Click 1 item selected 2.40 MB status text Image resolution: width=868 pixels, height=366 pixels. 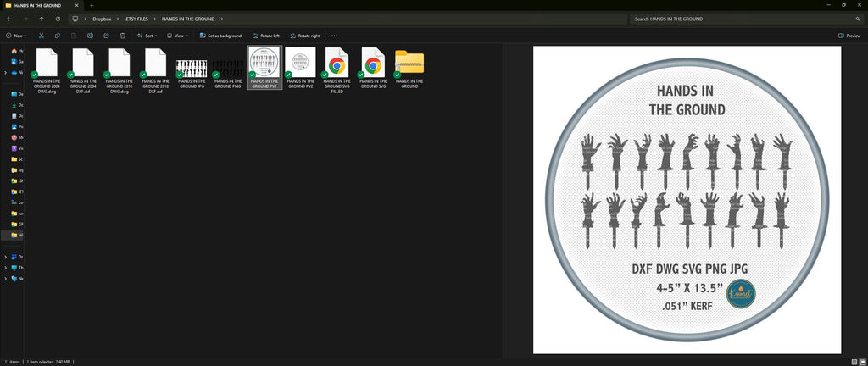[x=48, y=362]
